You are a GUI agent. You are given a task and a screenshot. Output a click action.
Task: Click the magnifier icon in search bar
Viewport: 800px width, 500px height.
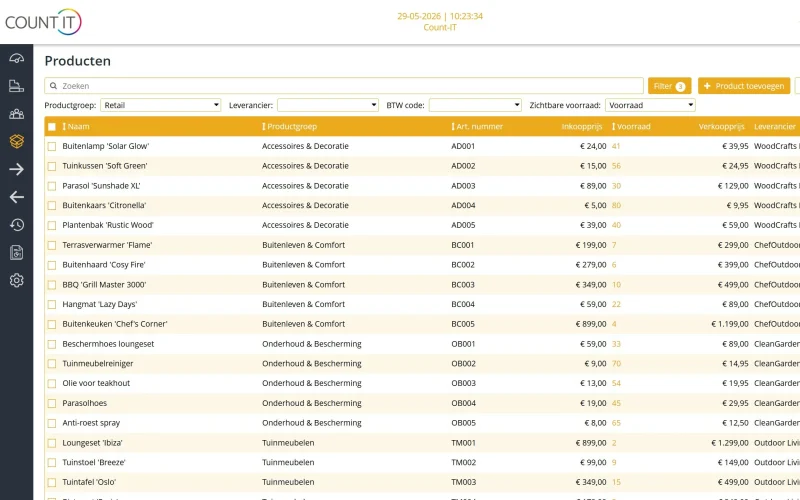click(x=53, y=86)
